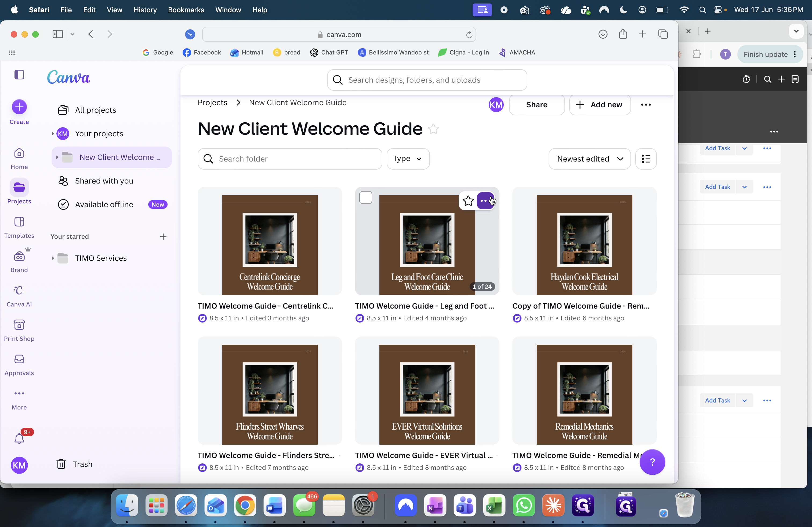Collapse the Canva navigation panel icon
The height and width of the screenshot is (527, 812).
[x=19, y=75]
